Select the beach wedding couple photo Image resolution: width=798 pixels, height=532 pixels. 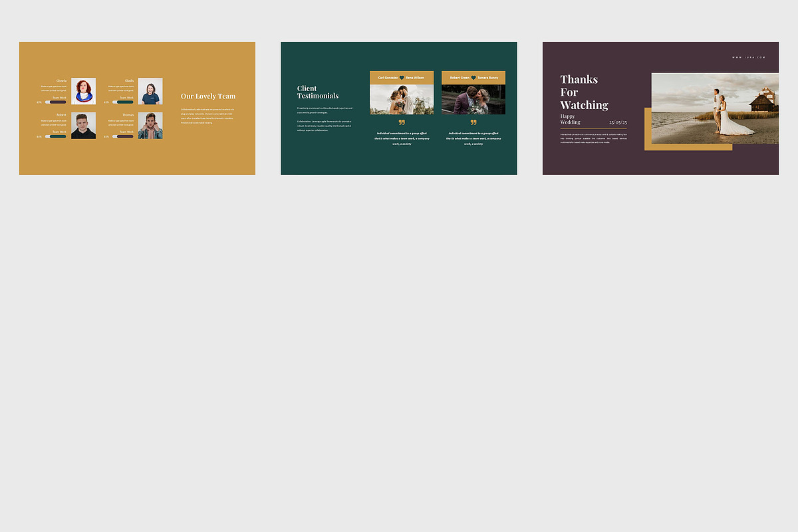tap(715, 108)
